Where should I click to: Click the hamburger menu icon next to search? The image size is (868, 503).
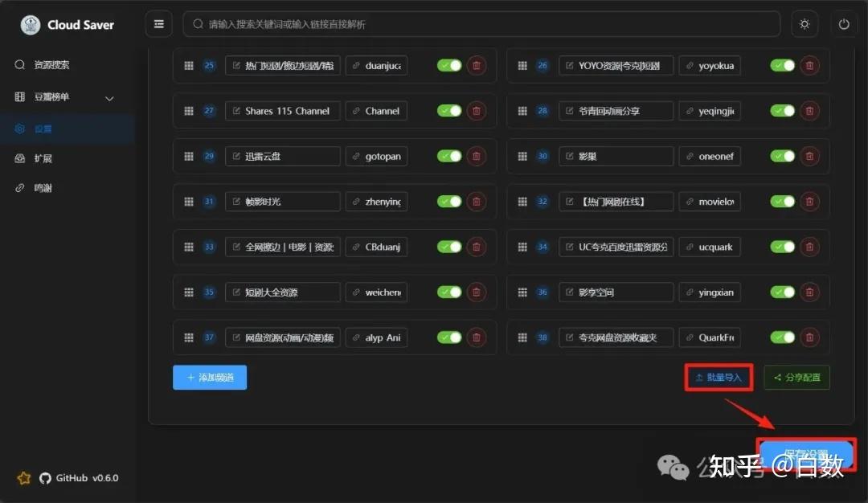(158, 24)
